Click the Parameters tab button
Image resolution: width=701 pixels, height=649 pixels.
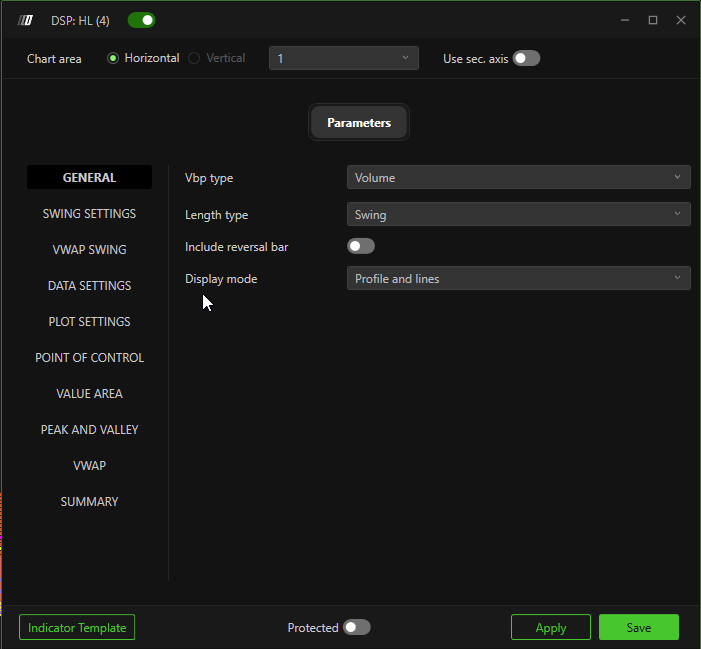pos(358,123)
